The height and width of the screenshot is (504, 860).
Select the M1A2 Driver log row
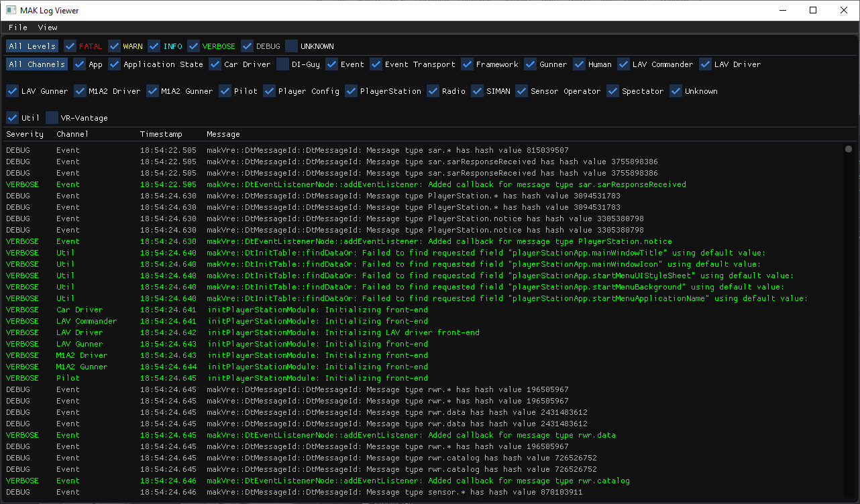pyautogui.click(x=423, y=355)
